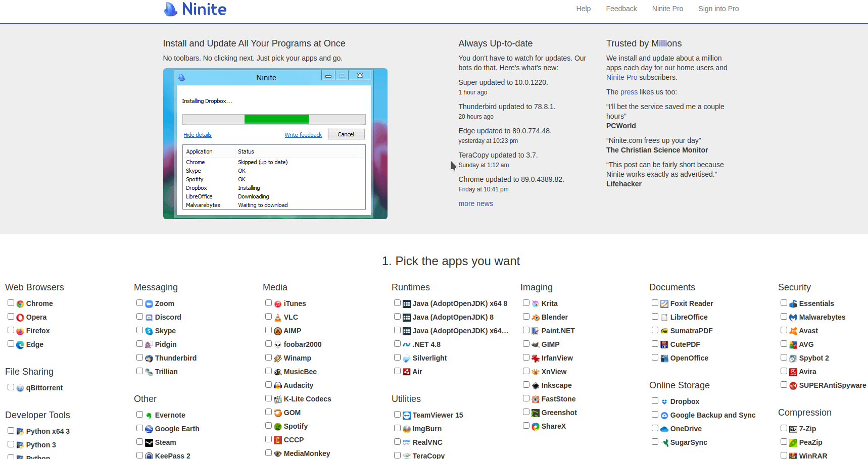868x459 pixels.
Task: Click the Ninite installer screenshot image
Action: click(275, 144)
